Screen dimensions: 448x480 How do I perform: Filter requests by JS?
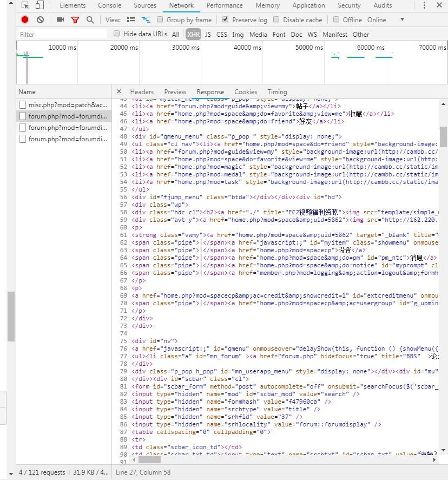208,34
